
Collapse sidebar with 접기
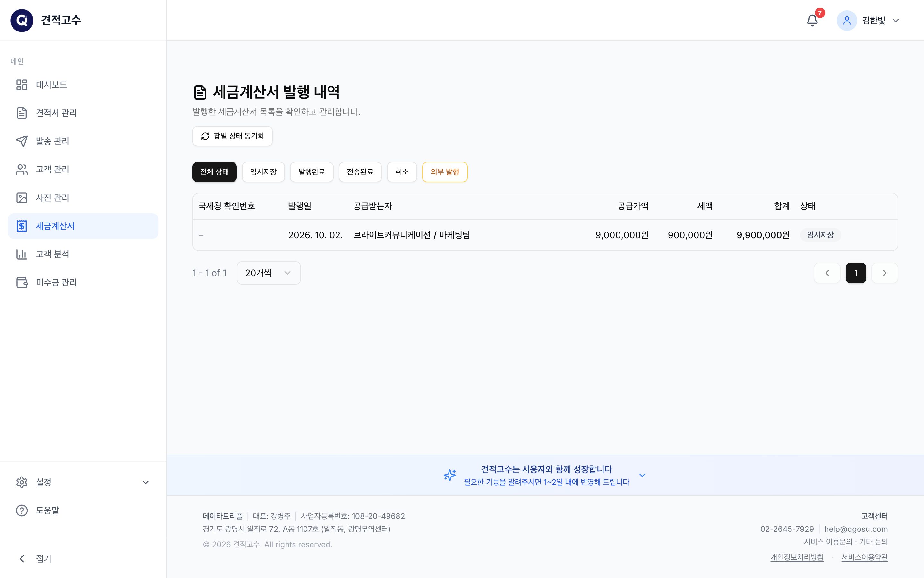click(83, 558)
